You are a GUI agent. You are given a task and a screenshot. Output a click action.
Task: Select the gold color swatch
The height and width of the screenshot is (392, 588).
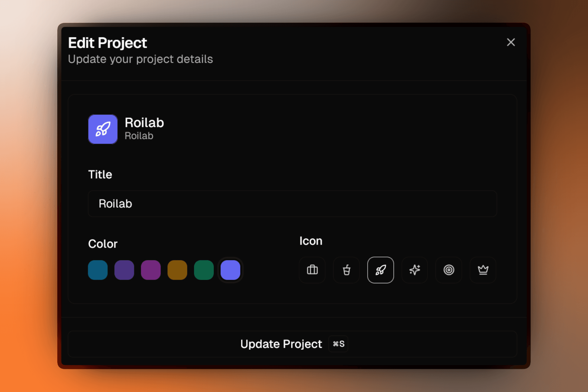[177, 270]
